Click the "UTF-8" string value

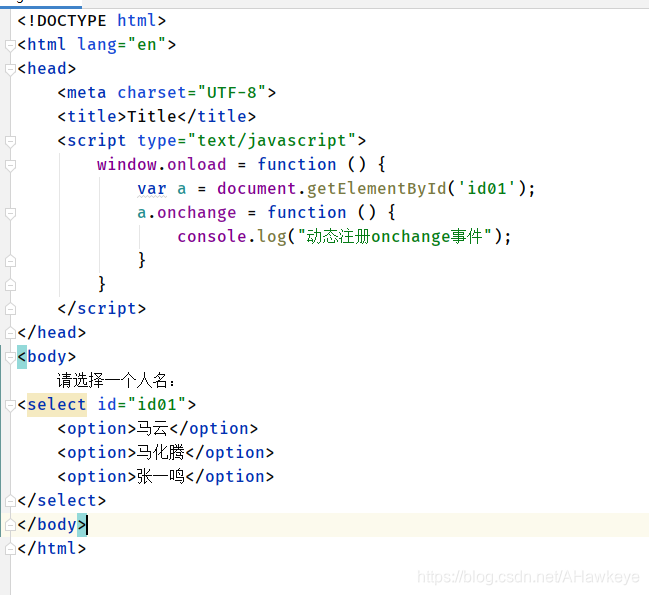232,93
